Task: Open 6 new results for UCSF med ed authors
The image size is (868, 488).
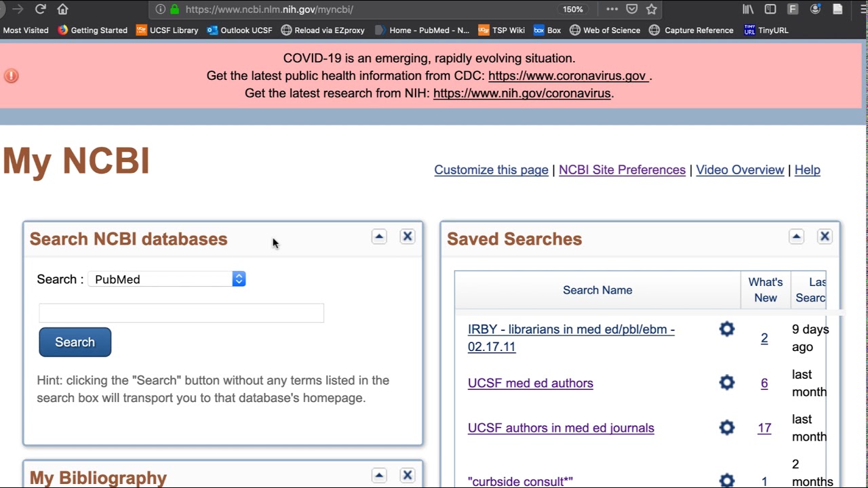Action: (764, 384)
